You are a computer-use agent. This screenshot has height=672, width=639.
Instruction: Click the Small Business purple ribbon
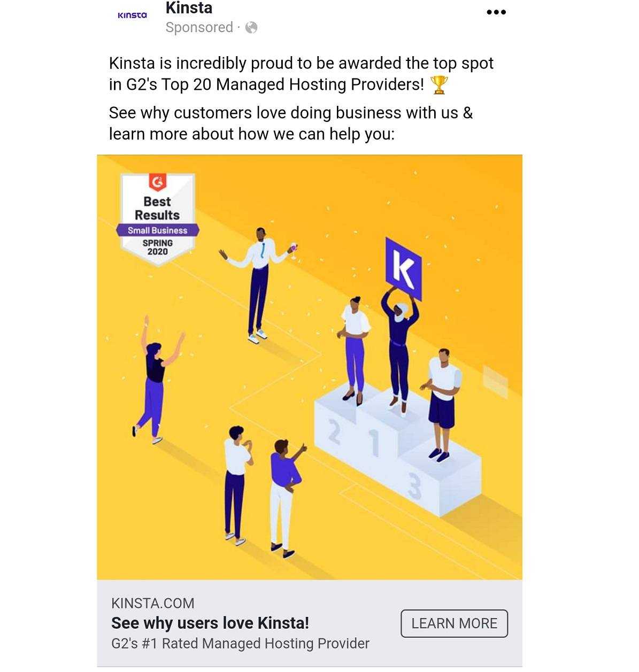[158, 230]
